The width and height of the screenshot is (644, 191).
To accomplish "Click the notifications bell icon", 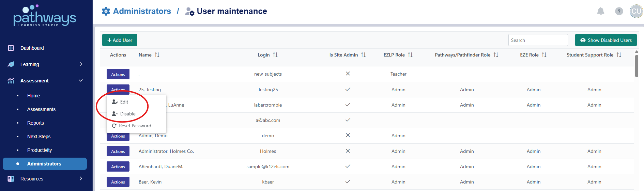I will (x=600, y=11).
